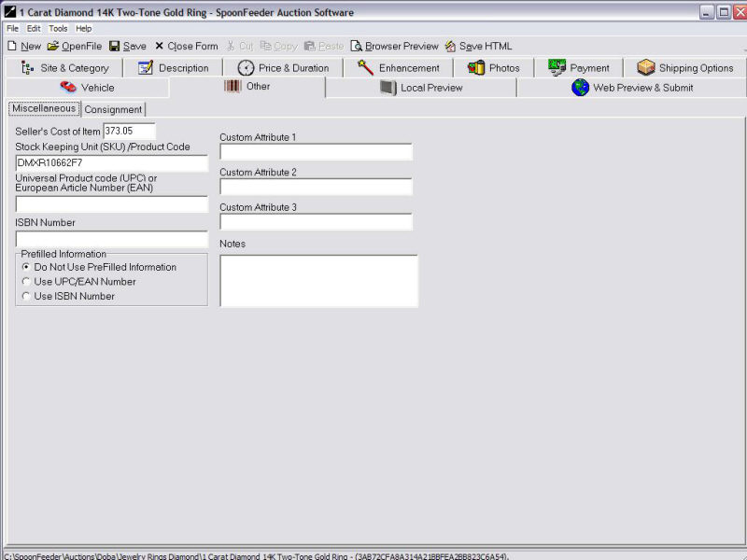Go to the Description tab

click(173, 67)
